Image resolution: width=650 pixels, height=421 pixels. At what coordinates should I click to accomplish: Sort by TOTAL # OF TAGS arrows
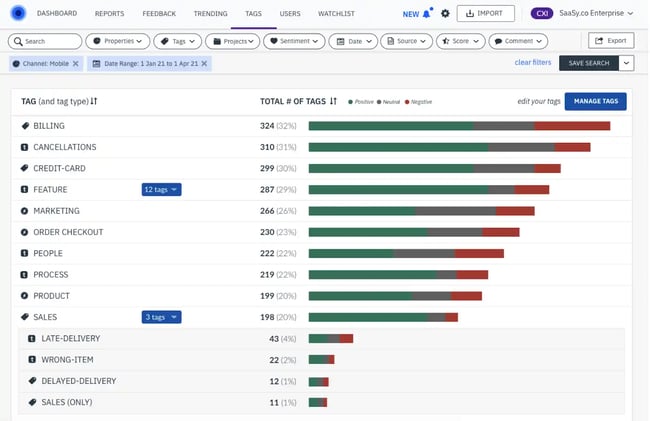click(334, 101)
